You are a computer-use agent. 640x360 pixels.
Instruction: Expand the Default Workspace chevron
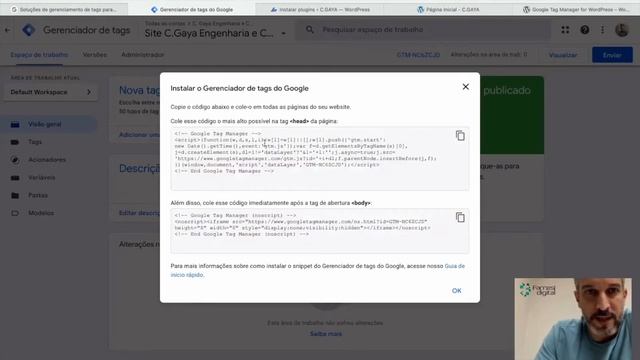[89, 92]
